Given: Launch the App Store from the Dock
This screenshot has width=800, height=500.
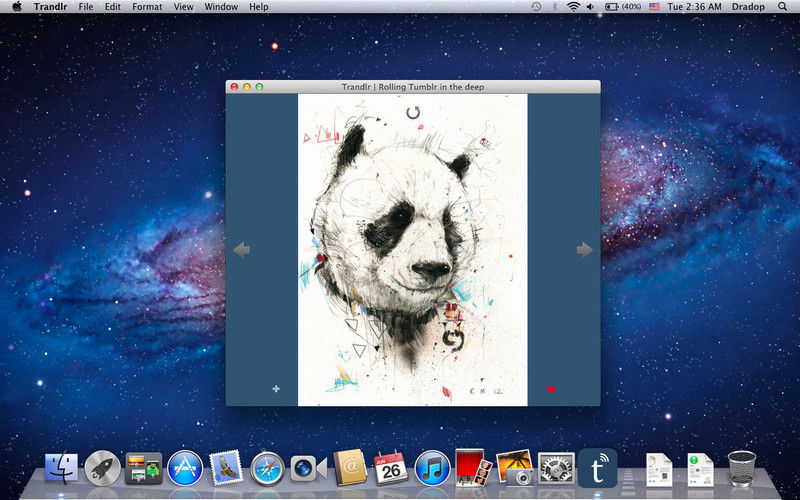Looking at the screenshot, I should click(185, 468).
